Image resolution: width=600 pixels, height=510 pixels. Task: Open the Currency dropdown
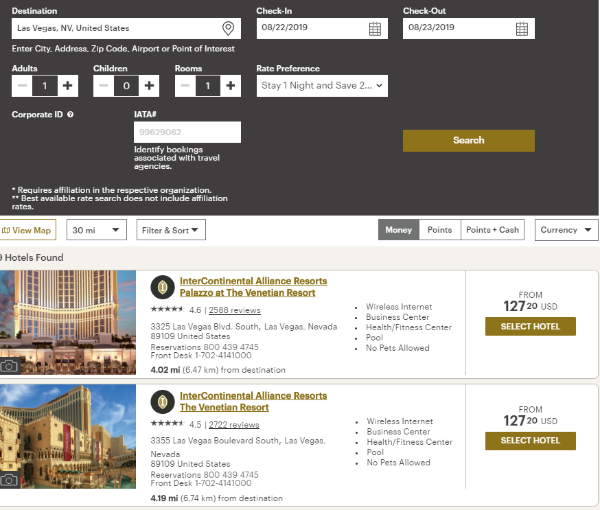(x=566, y=230)
